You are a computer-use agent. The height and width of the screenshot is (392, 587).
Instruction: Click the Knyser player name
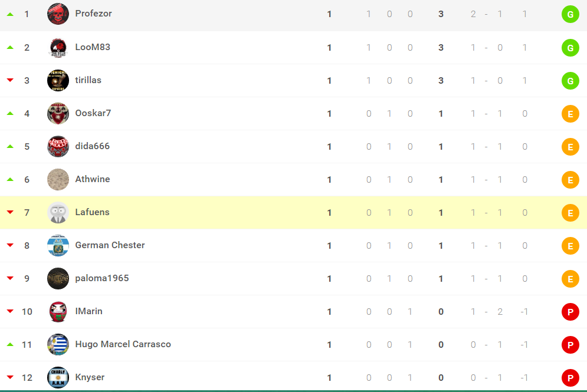tap(90, 377)
